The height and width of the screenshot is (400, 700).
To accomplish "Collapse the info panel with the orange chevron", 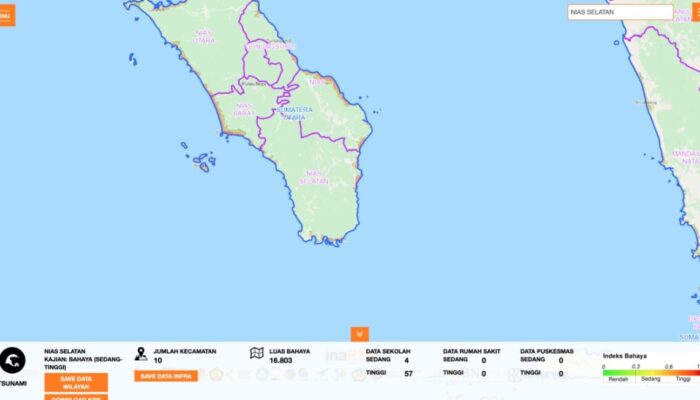I will coord(359,334).
